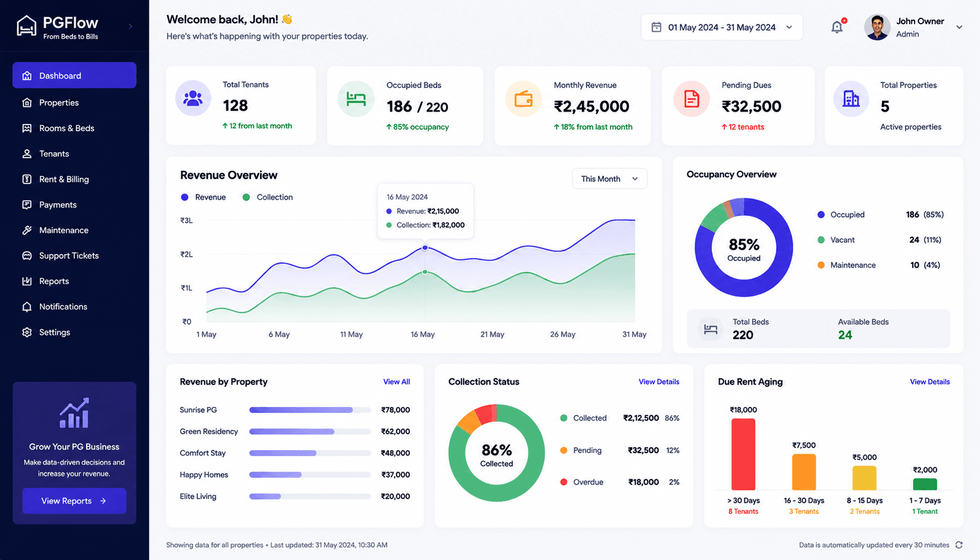Select the Occupied legend color dot
The image size is (980, 560).
click(821, 215)
